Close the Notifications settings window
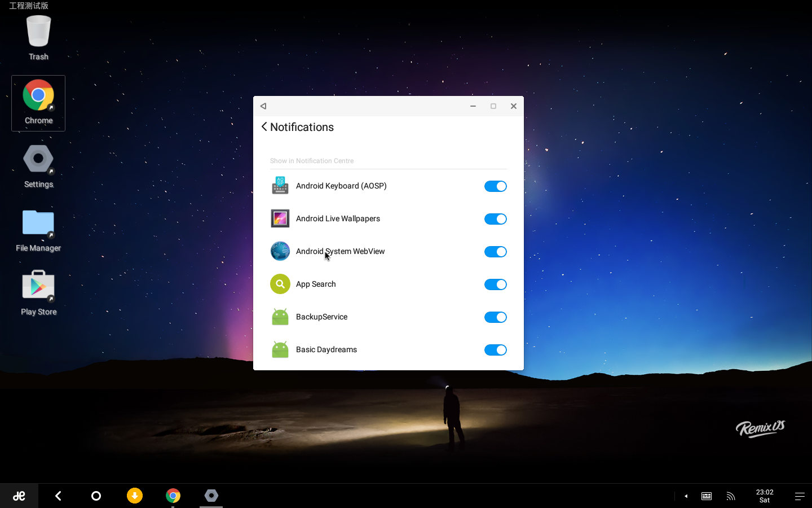Viewport: 812px width, 508px height. coord(514,106)
